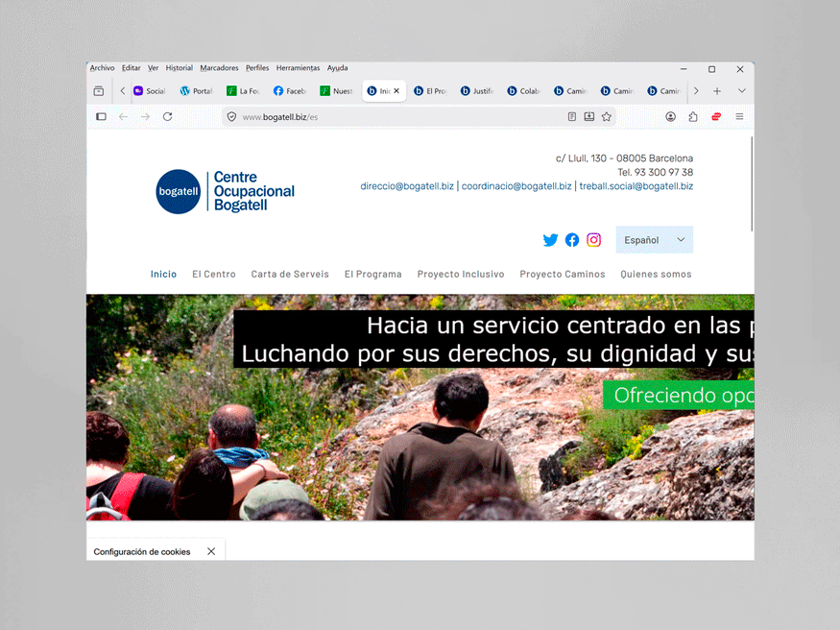Email coordinacio@bogatell.biz link
This screenshot has height=630, width=840.
516,186
